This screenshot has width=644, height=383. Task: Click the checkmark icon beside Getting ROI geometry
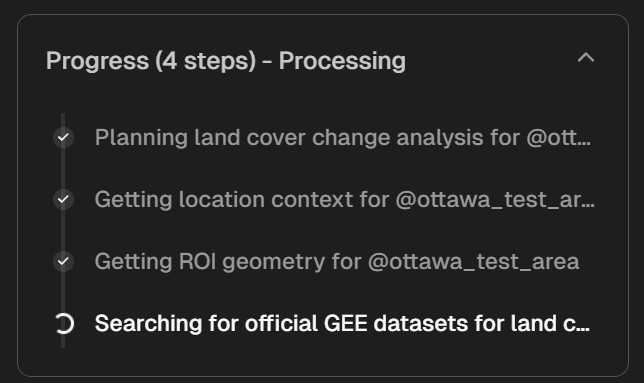pos(63,261)
